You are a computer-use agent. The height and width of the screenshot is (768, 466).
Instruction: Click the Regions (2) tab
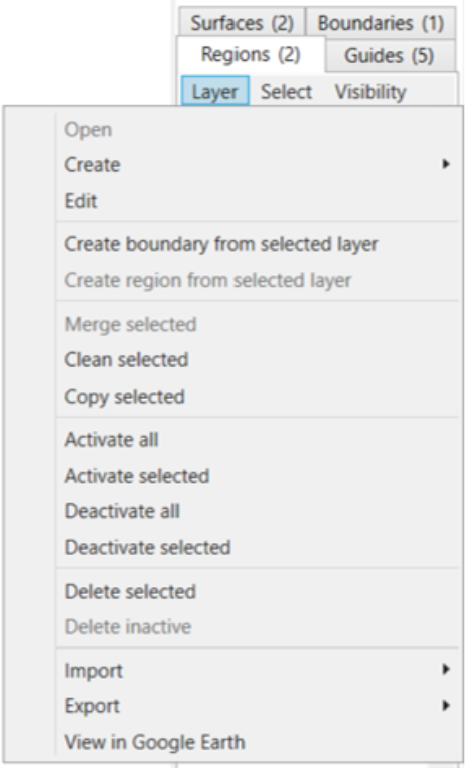pyautogui.click(x=250, y=54)
